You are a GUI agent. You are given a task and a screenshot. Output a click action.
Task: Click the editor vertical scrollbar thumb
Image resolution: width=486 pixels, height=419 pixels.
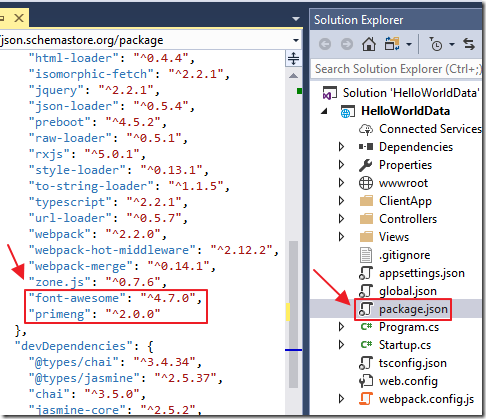point(293,314)
